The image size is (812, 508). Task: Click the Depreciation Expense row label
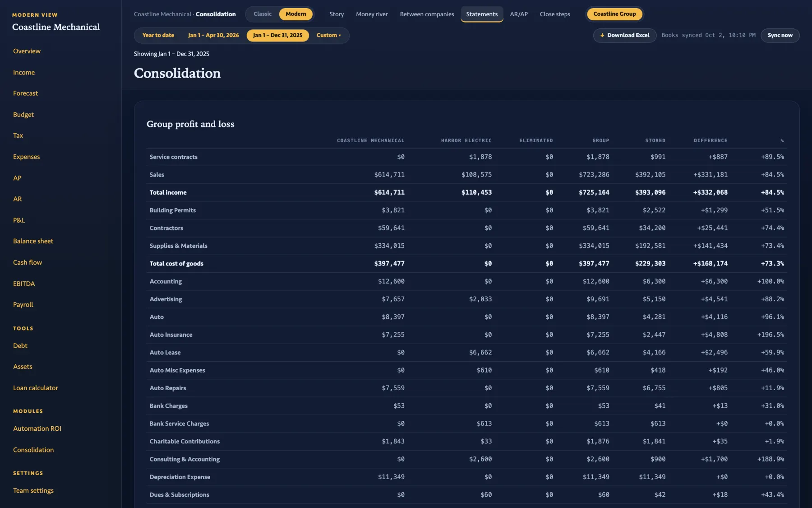pyautogui.click(x=180, y=477)
